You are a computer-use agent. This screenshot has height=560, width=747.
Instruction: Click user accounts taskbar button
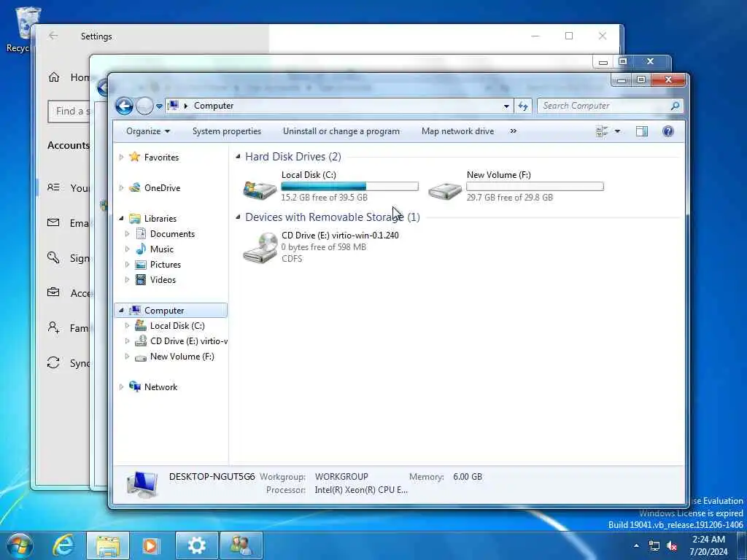coord(241,545)
